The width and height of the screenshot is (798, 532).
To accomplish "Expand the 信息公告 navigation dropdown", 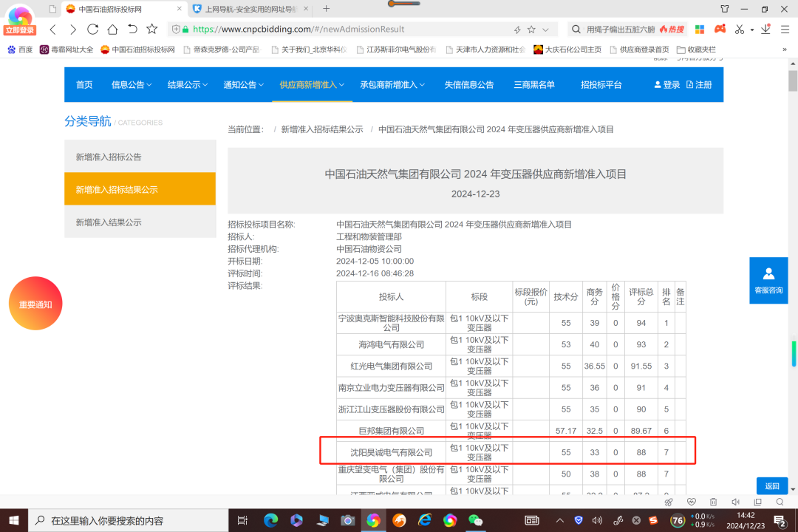I will (x=132, y=85).
